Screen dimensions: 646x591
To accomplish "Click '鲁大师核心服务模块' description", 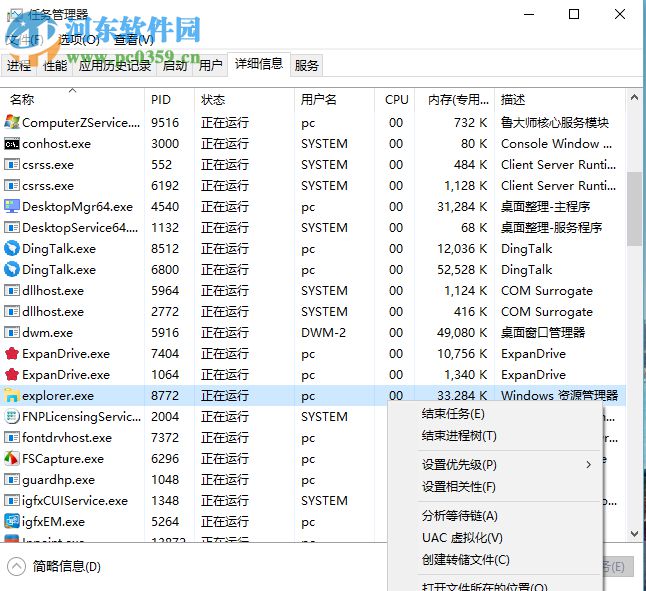I will coord(555,122).
